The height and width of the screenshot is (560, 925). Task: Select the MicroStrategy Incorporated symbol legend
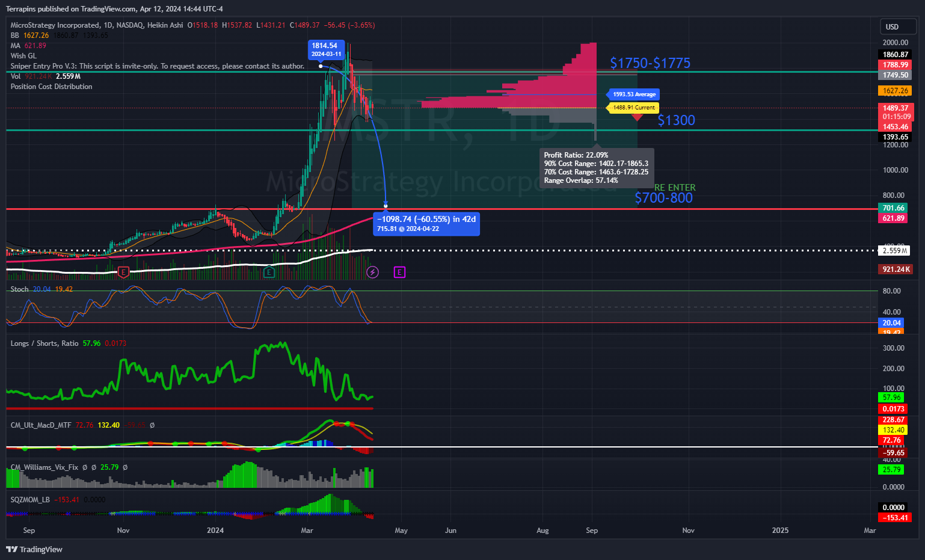97,25
